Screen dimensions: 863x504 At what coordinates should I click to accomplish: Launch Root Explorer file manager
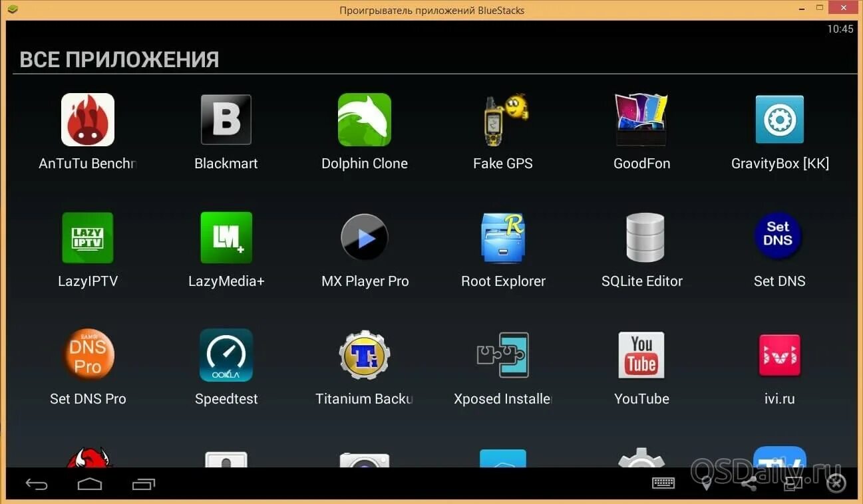pyautogui.click(x=503, y=237)
